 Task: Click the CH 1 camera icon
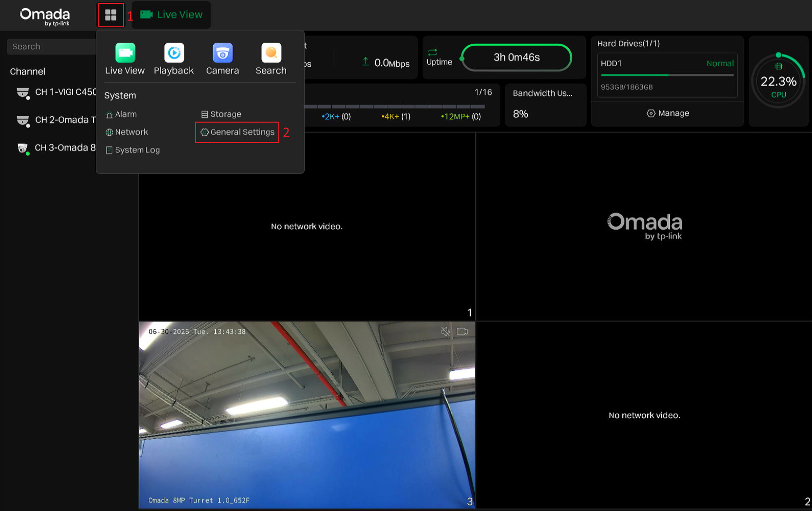[23, 93]
